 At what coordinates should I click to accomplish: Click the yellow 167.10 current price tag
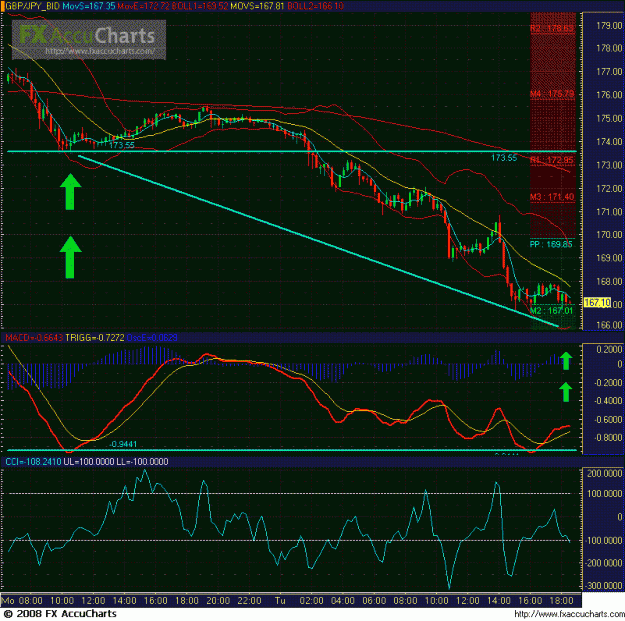[597, 303]
